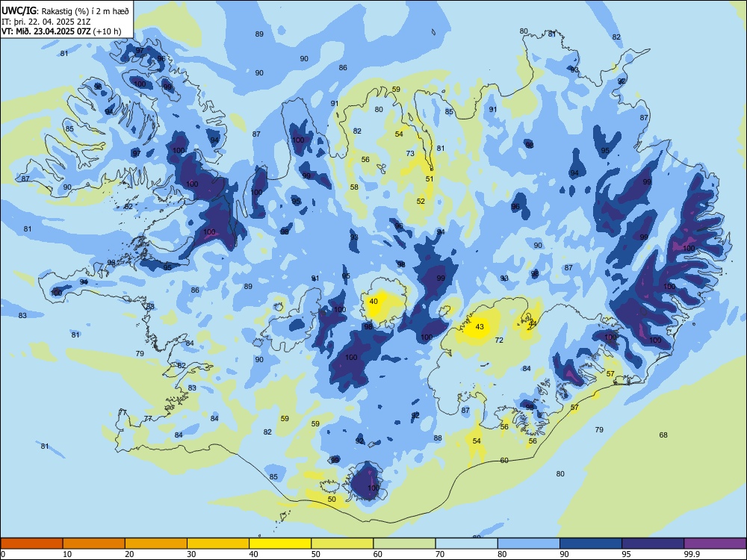Click the purple legend swatch above 99.9
Screen dimensions: 747x560
coord(715,544)
